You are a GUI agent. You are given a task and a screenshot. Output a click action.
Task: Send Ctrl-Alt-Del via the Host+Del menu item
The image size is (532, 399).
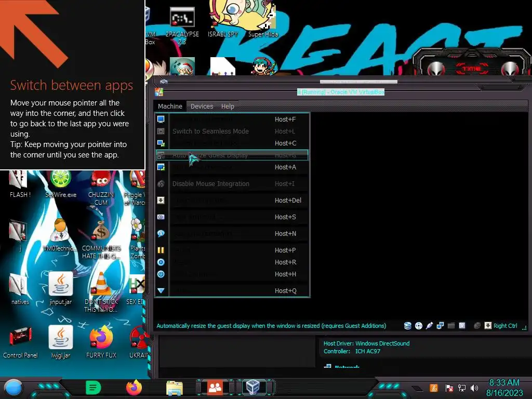point(232,200)
